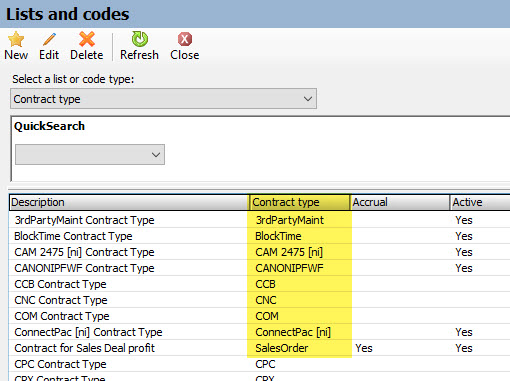The width and height of the screenshot is (510, 381).
Task: Select COM Contract Type row
Action: [260, 316]
